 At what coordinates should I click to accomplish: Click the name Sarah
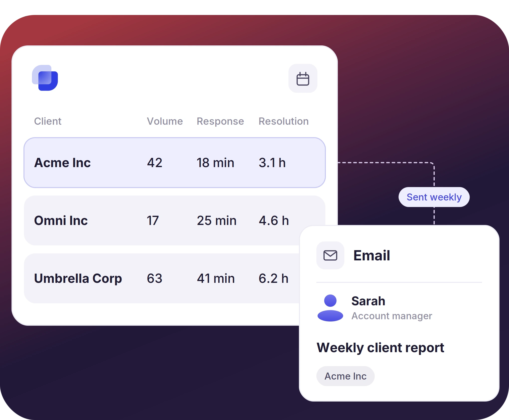pos(368,301)
